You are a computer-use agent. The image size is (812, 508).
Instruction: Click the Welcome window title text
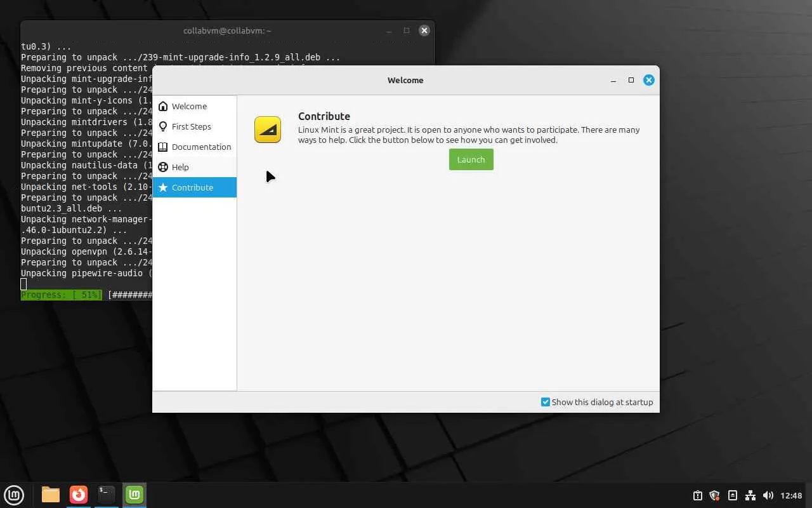click(405, 80)
